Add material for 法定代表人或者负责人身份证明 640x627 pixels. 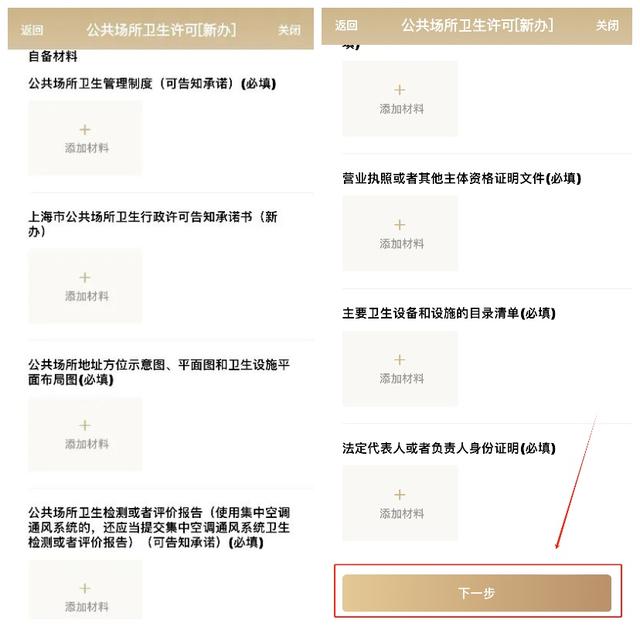point(400,503)
